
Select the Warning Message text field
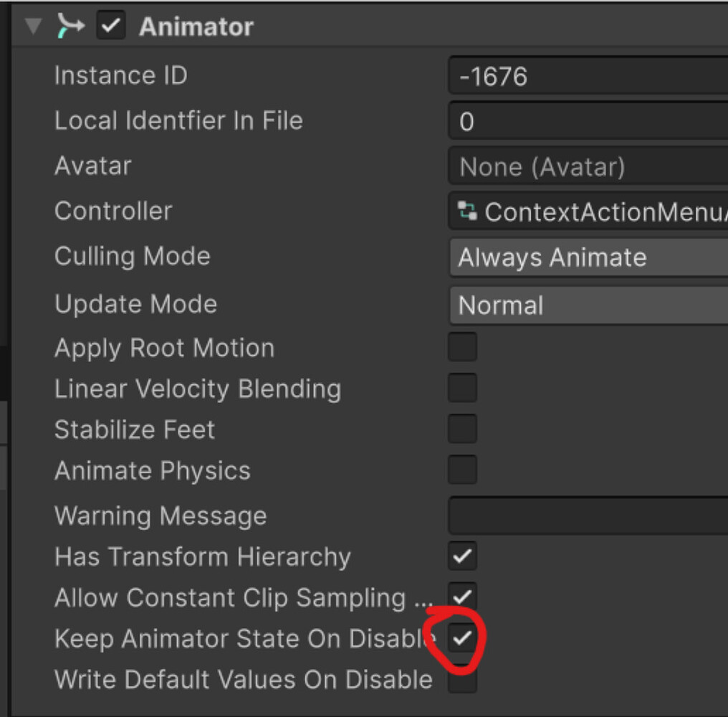(588, 516)
